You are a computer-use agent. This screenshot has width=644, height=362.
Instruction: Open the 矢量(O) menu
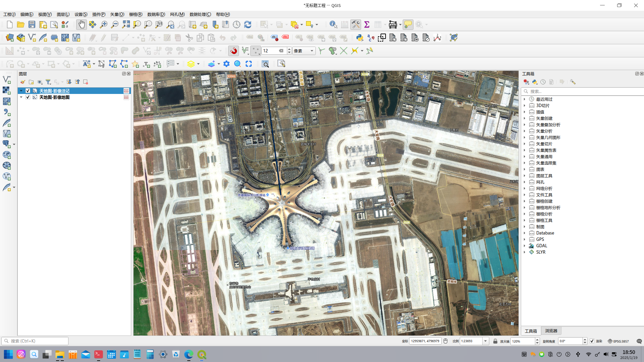pos(117,14)
